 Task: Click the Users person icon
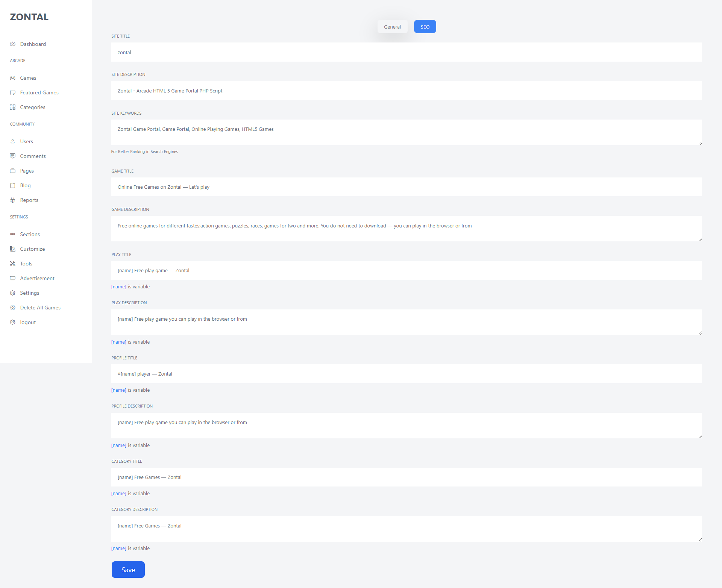(13, 141)
